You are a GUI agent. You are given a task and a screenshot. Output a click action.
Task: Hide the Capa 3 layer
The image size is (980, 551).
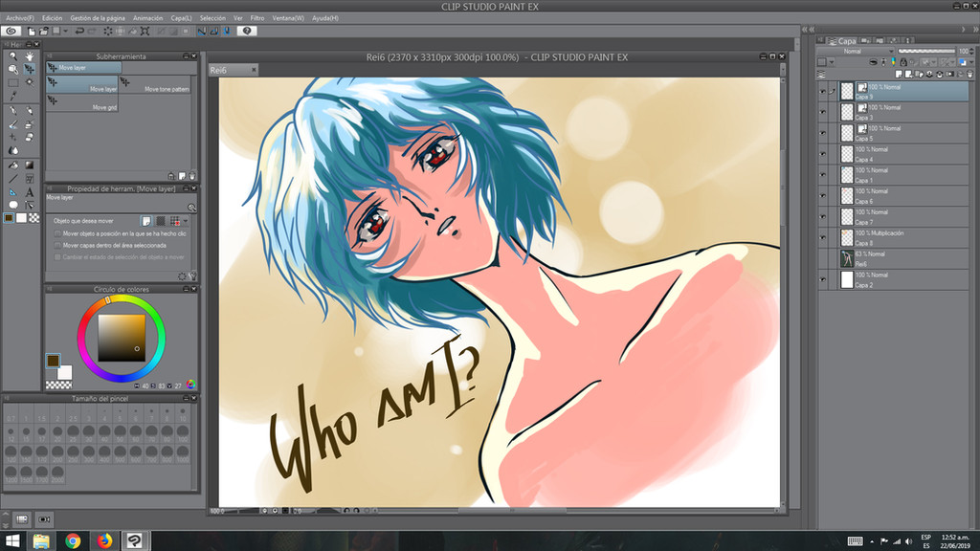pyautogui.click(x=822, y=113)
